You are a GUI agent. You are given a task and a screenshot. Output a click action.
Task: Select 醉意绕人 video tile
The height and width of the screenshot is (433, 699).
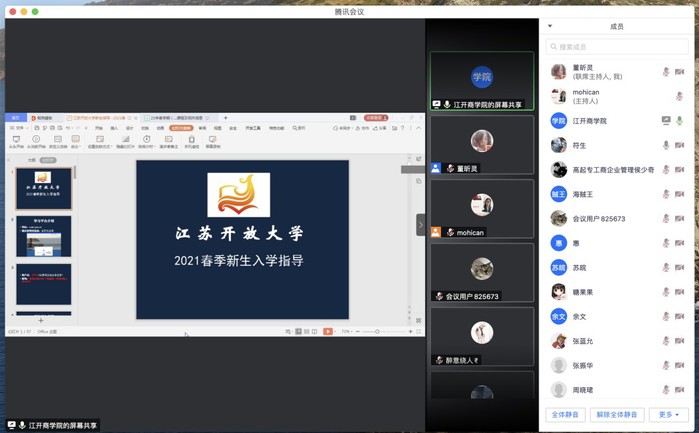(x=482, y=336)
